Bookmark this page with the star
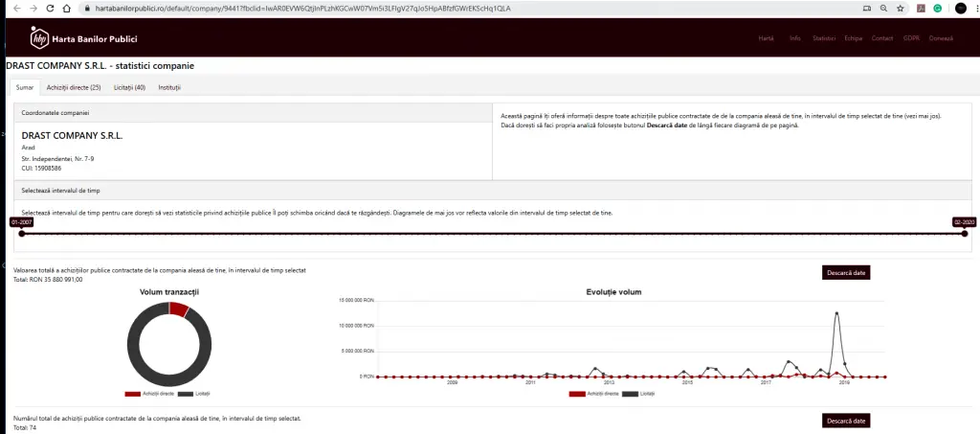Image resolution: width=980 pixels, height=434 pixels. coord(900,9)
